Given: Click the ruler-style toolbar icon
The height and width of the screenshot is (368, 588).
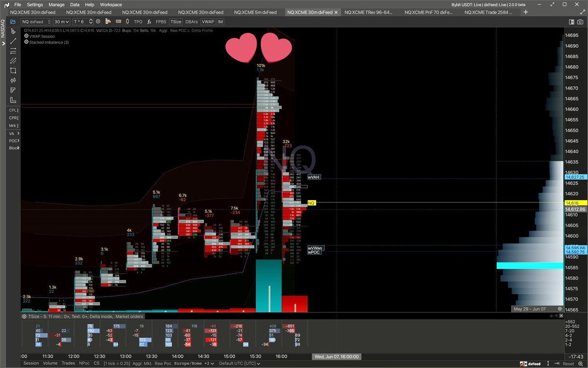Looking at the screenshot, I should pyautogui.click(x=118, y=22).
